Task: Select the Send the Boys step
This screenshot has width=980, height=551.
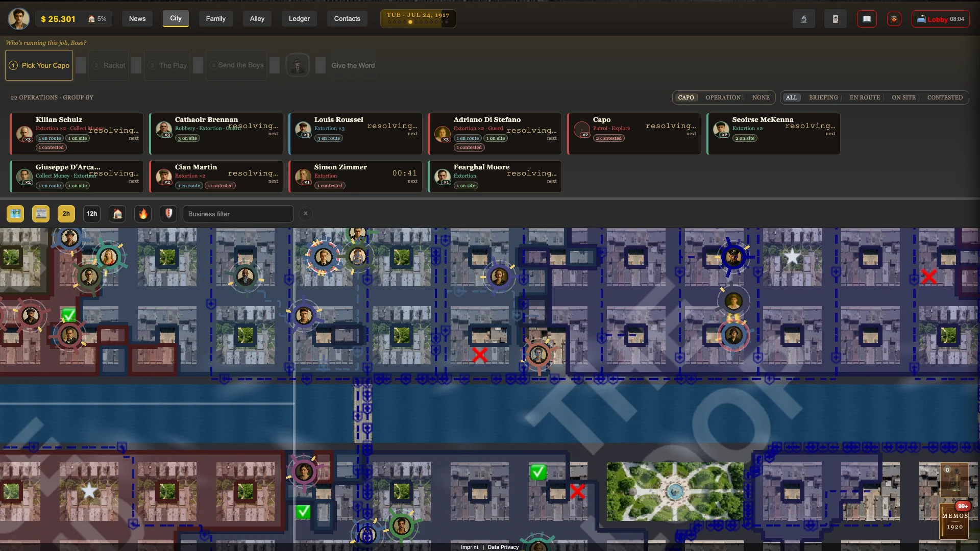Action: click(236, 65)
